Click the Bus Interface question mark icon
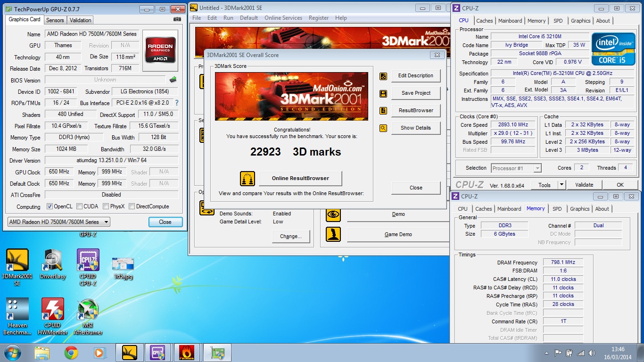The height and width of the screenshot is (362, 644). coord(177,103)
